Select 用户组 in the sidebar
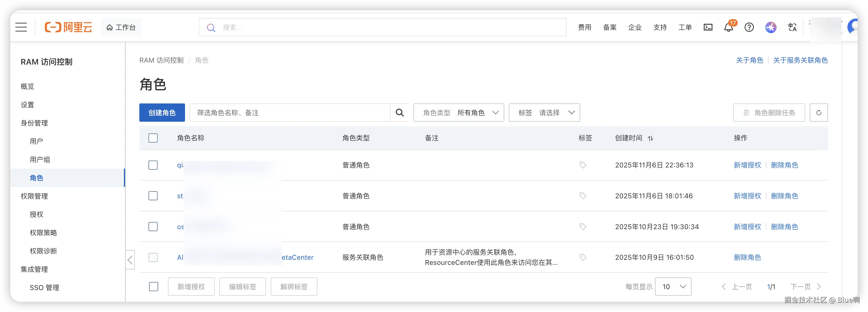Screen dimensions: 868x312 tap(40, 159)
